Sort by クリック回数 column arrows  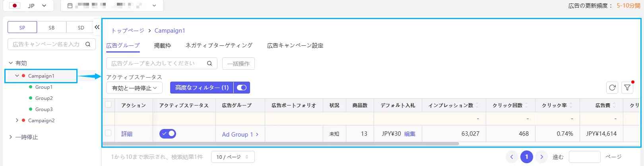[526, 105]
